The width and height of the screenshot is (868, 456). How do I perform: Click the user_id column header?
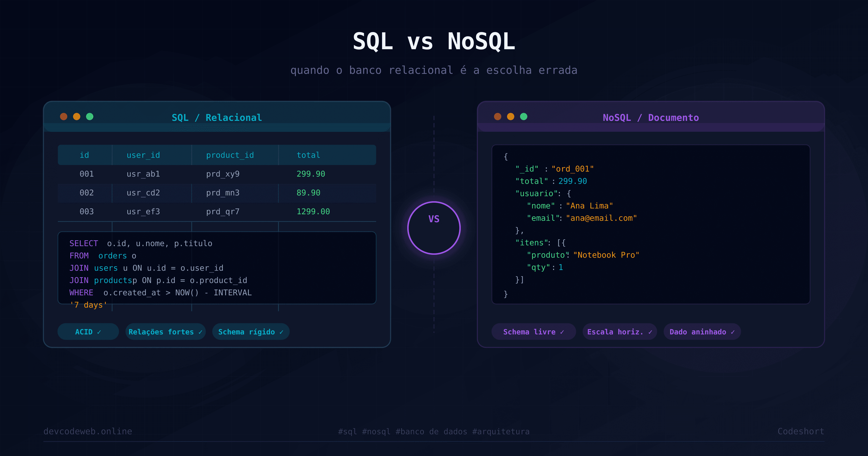[x=143, y=155]
